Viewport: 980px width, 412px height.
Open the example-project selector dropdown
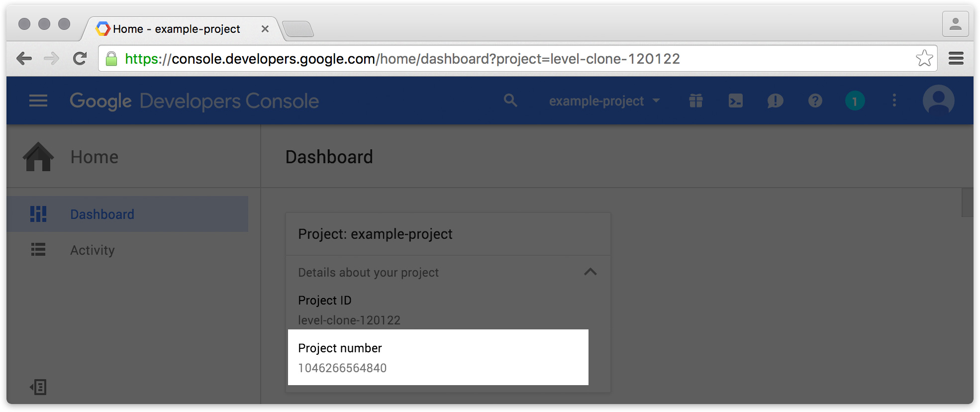coord(604,101)
